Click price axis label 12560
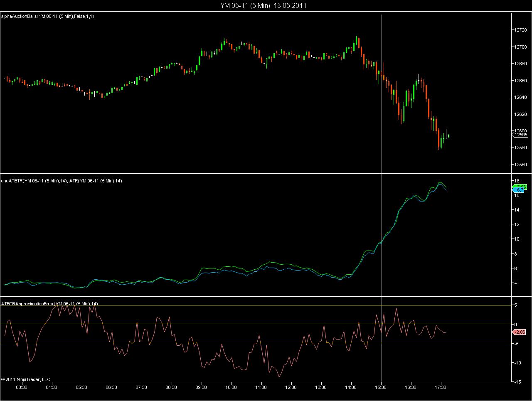532x401 pixels. [521, 165]
